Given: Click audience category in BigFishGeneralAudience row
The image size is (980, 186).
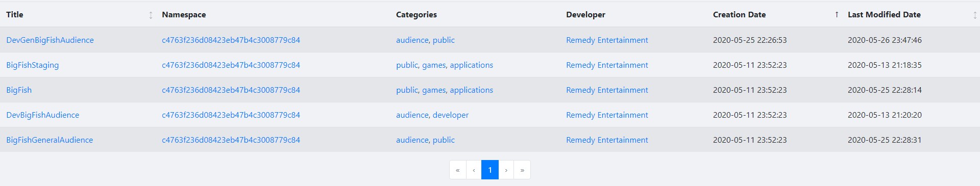Looking at the screenshot, I should [412, 140].
